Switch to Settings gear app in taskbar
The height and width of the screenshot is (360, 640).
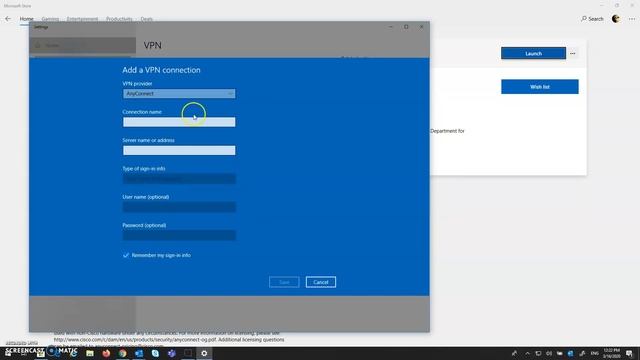pyautogui.click(x=204, y=353)
